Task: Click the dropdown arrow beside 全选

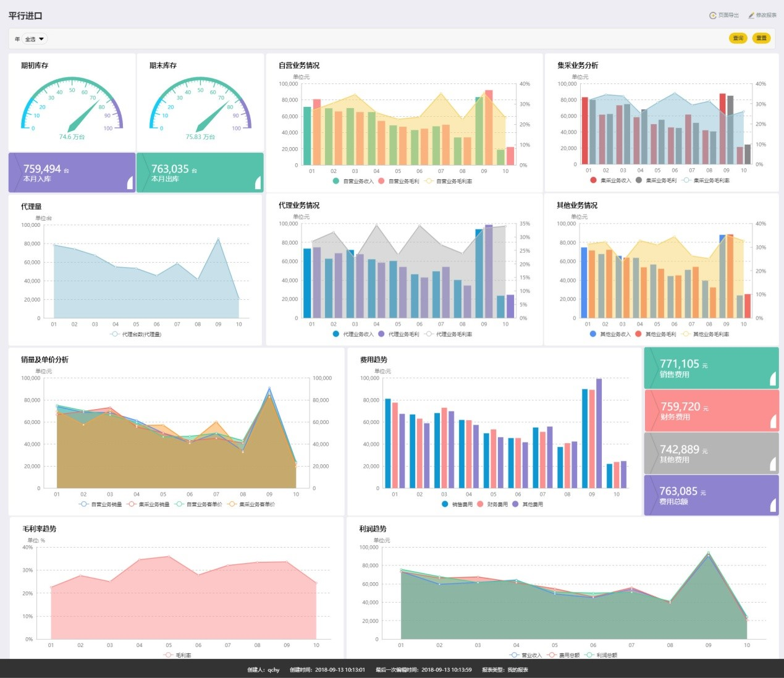Action: click(x=41, y=39)
